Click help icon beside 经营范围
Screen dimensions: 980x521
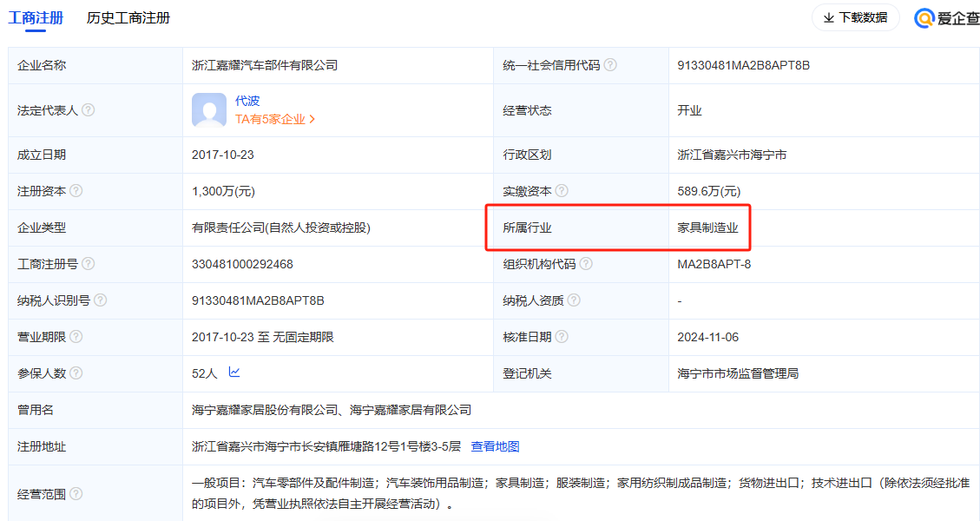(x=76, y=494)
